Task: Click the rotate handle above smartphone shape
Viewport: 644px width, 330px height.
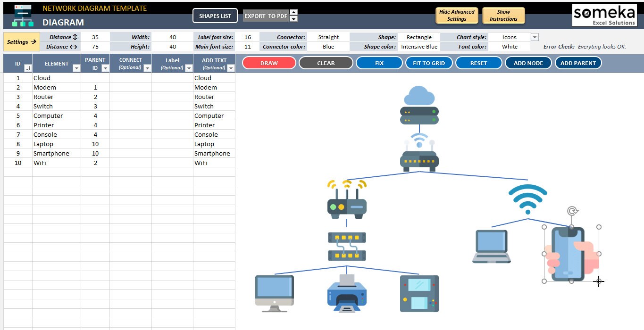Action: tap(572, 211)
